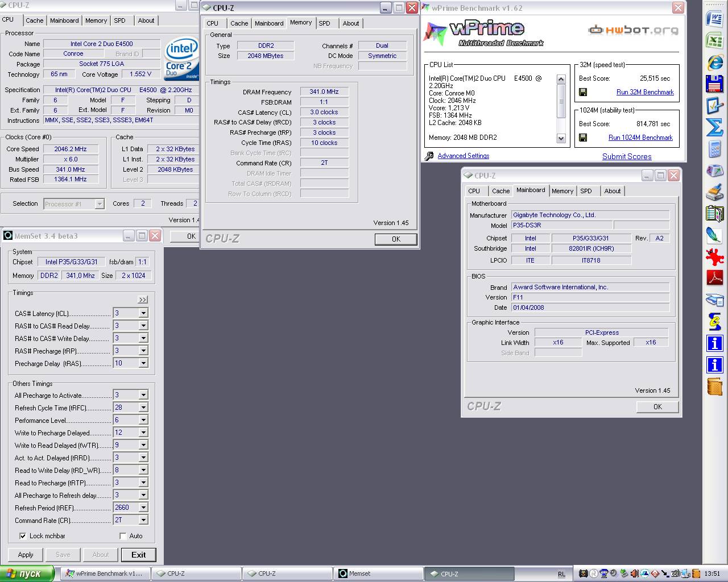The image size is (728, 582).
Task: Select Mainboard tab in leftmost CPU-Z window
Action: pyautogui.click(x=64, y=20)
